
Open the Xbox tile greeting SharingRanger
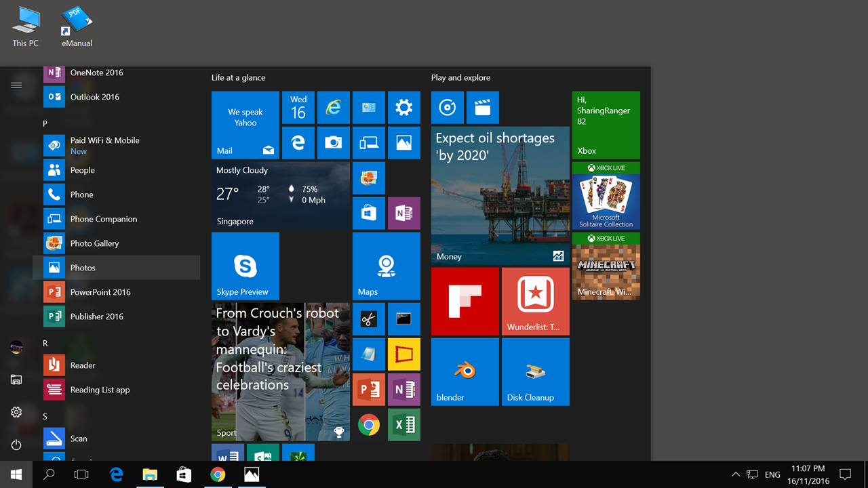point(606,125)
